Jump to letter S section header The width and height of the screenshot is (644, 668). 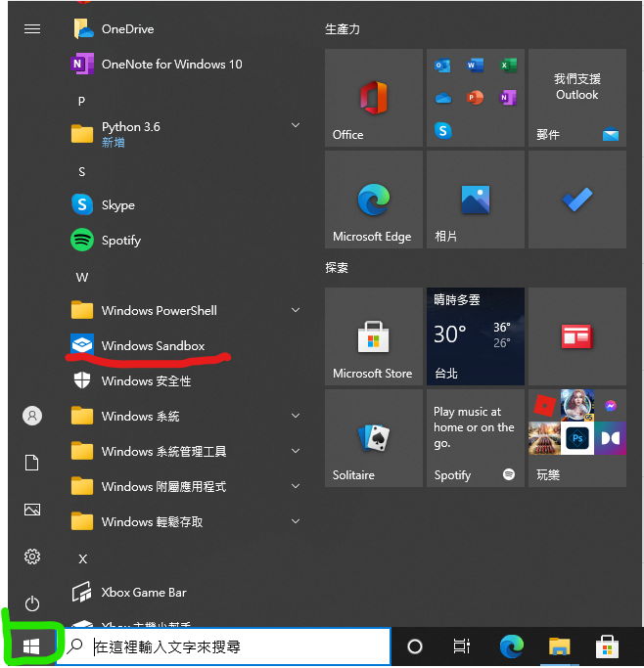82,172
